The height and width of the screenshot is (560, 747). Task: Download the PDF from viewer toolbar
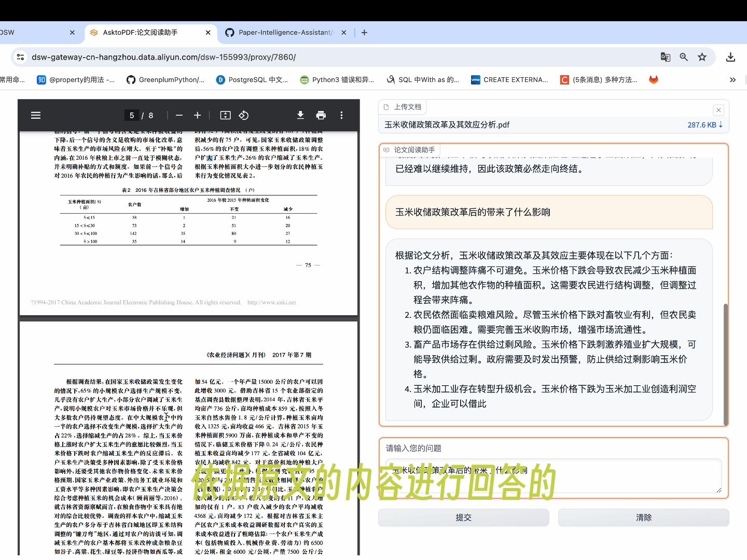300,115
